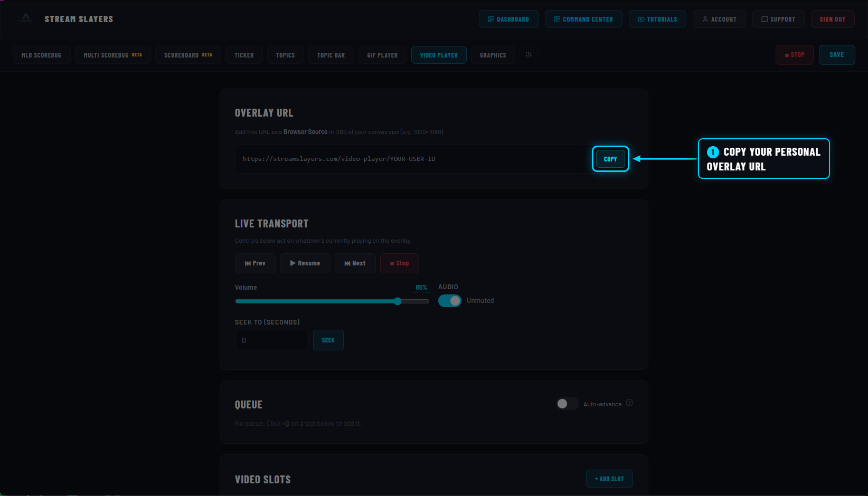Copy the overlay URL
The height and width of the screenshot is (496, 868).
click(x=610, y=159)
